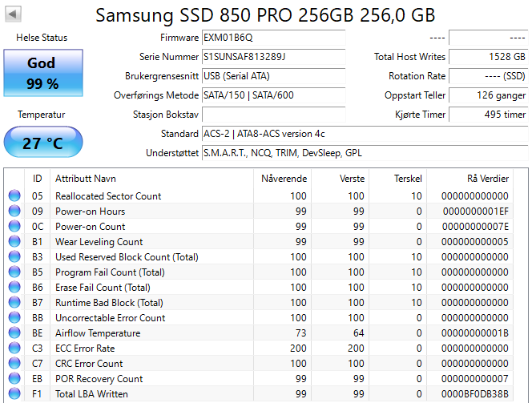Click the Helse Status label
Viewport: 532px width, 403px height.
point(42,38)
